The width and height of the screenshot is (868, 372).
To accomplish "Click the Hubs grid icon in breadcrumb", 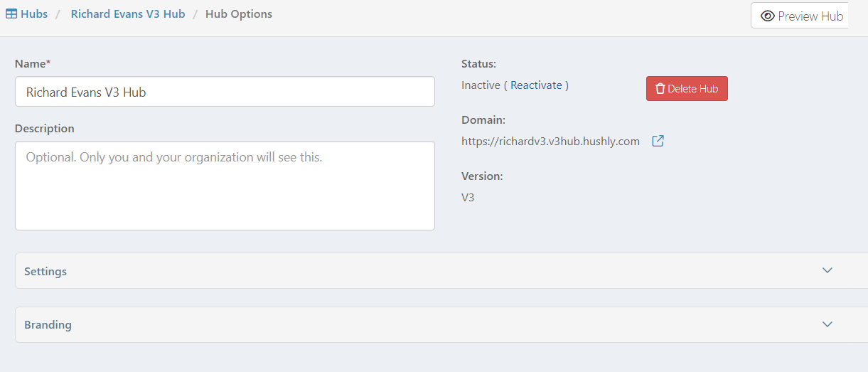I will point(11,14).
